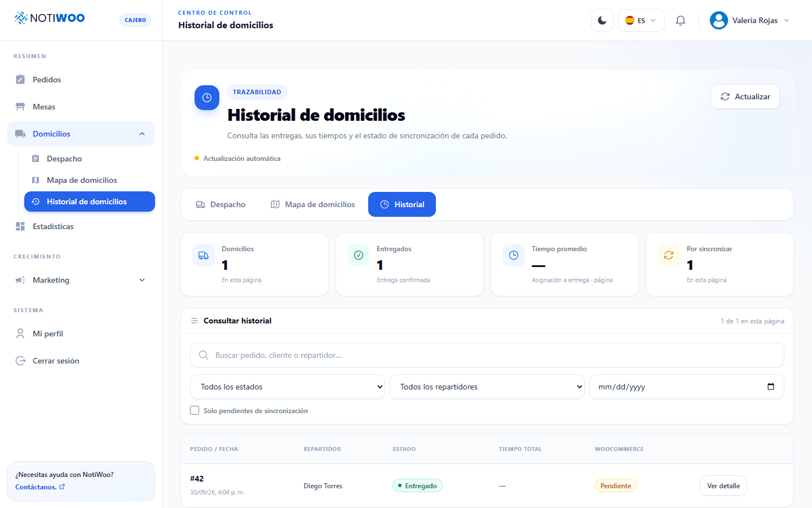Click the Pendiente WooCommerce badge
This screenshot has height=508, width=812.
pyautogui.click(x=616, y=485)
